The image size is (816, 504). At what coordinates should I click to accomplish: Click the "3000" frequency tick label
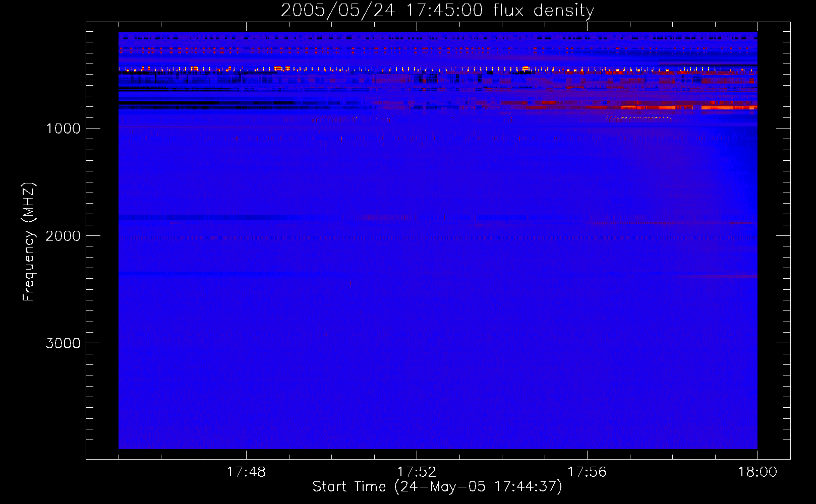click(63, 343)
